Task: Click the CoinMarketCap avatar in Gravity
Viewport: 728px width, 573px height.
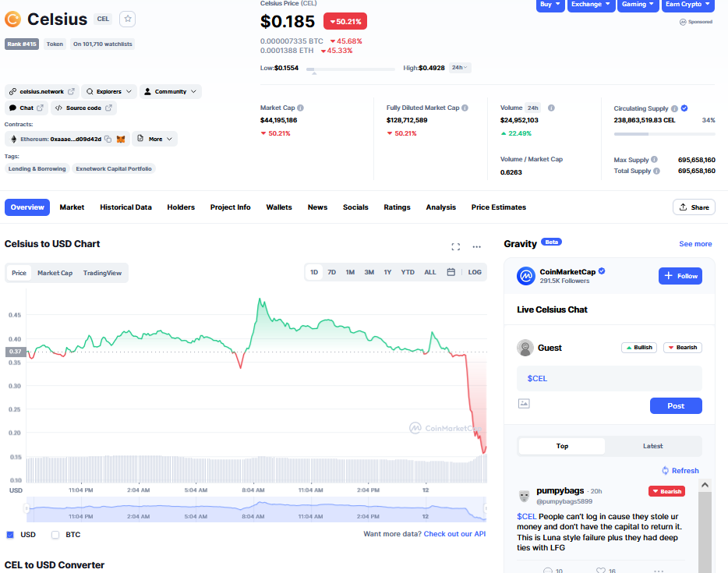Action: coord(526,276)
